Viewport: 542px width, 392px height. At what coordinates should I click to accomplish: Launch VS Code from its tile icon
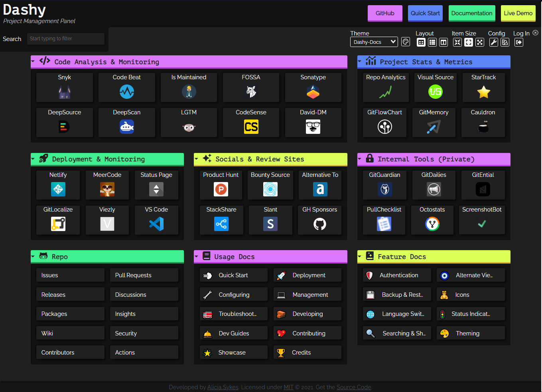click(x=156, y=224)
